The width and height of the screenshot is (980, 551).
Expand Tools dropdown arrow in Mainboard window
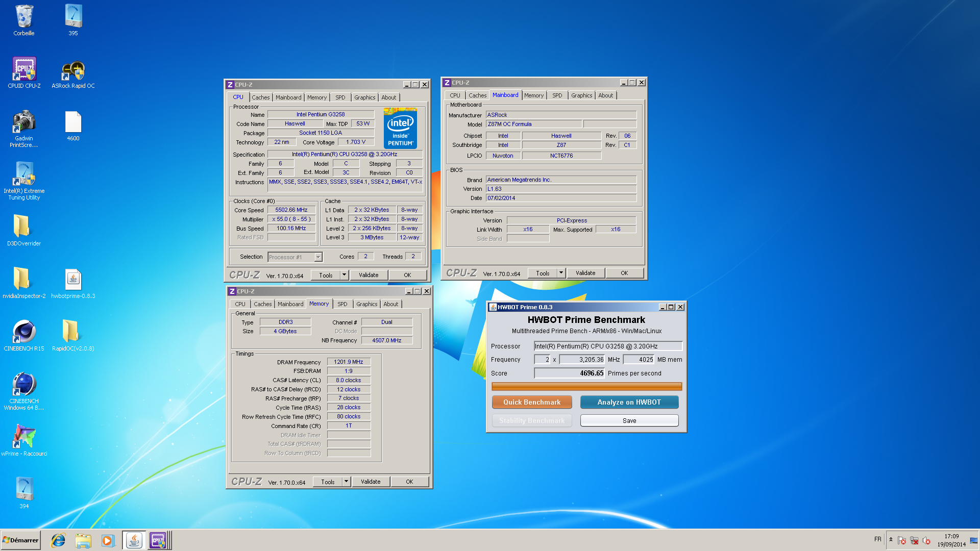(561, 273)
